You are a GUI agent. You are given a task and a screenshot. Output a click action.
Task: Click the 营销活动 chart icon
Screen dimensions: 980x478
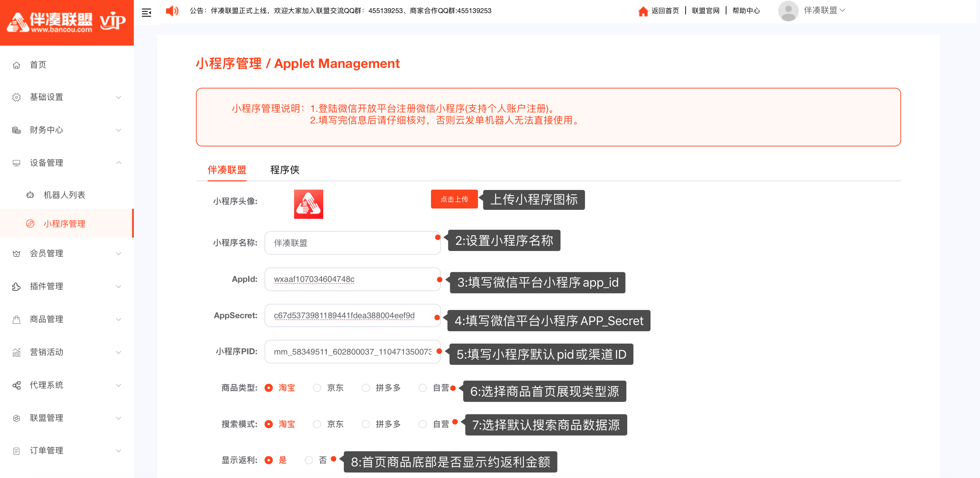16,352
